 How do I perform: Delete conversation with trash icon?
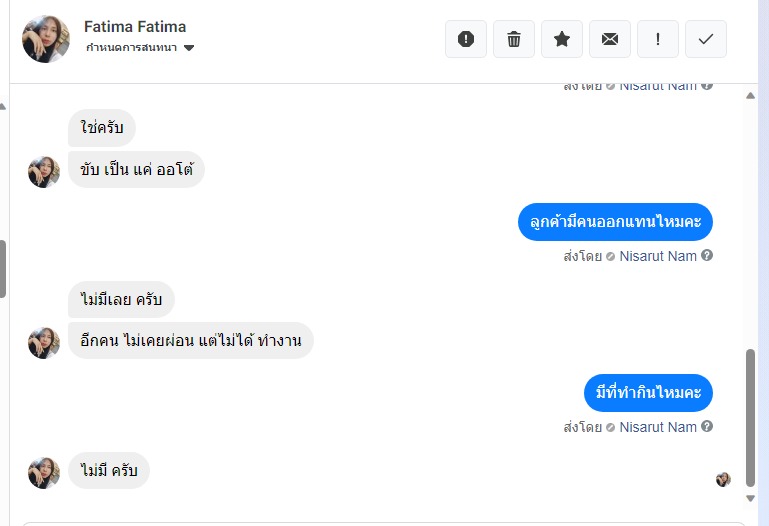[514, 39]
